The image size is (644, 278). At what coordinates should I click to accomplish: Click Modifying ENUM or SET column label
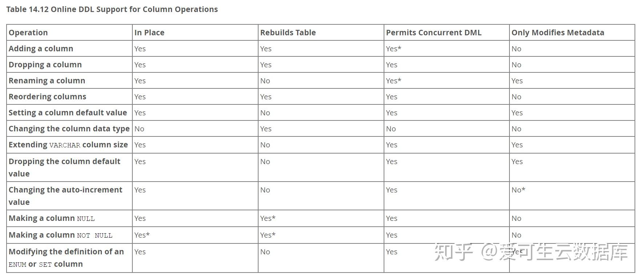(x=67, y=258)
